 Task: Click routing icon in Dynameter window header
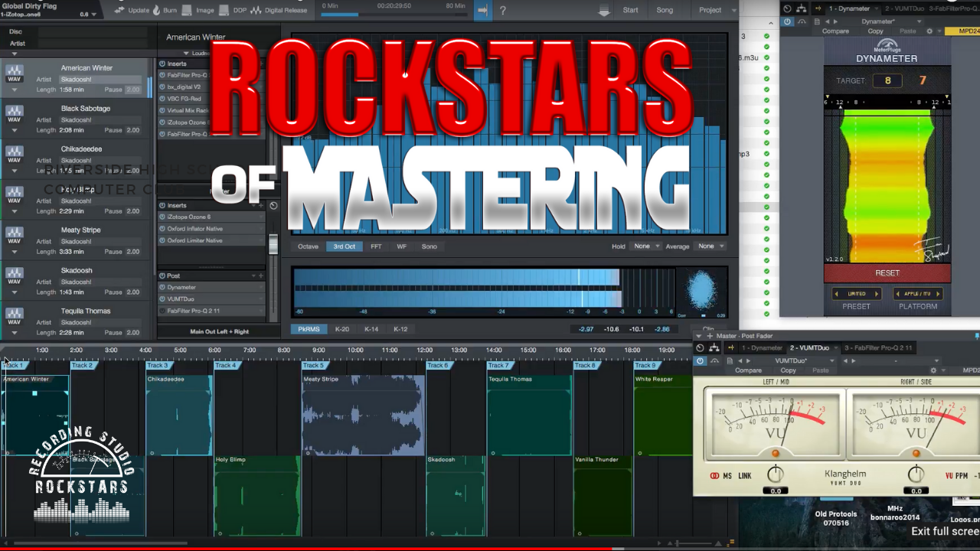[802, 8]
